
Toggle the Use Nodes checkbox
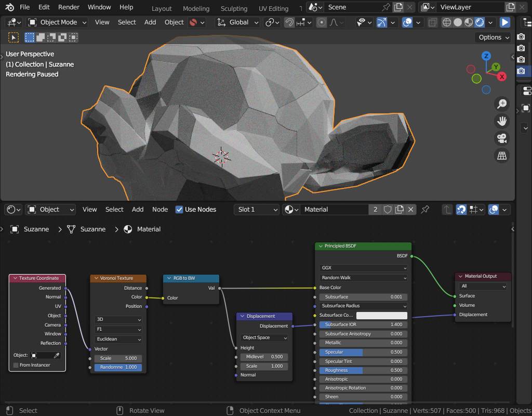179,210
